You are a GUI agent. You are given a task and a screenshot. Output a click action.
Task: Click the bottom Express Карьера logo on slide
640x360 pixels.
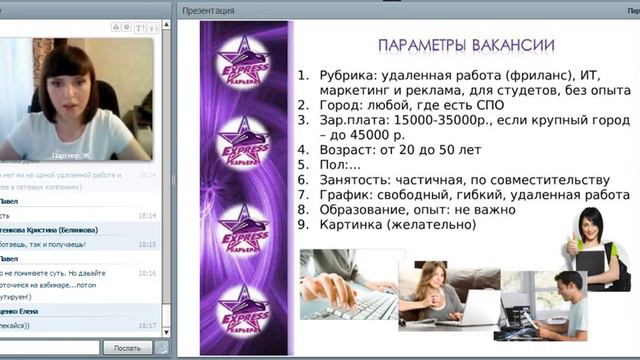coord(244,311)
